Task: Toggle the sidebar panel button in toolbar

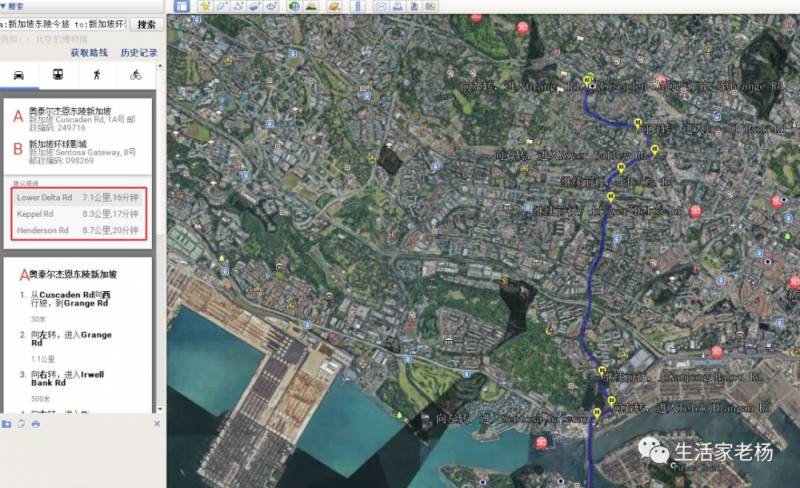Action: 181,6
